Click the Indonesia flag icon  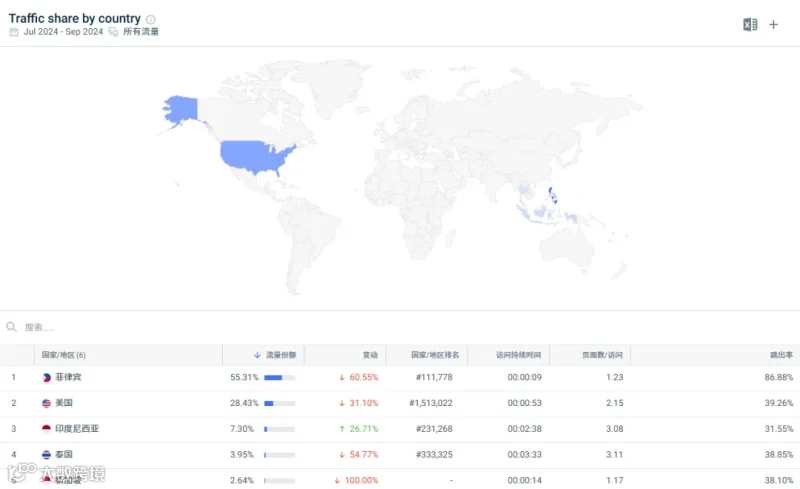tap(46, 429)
